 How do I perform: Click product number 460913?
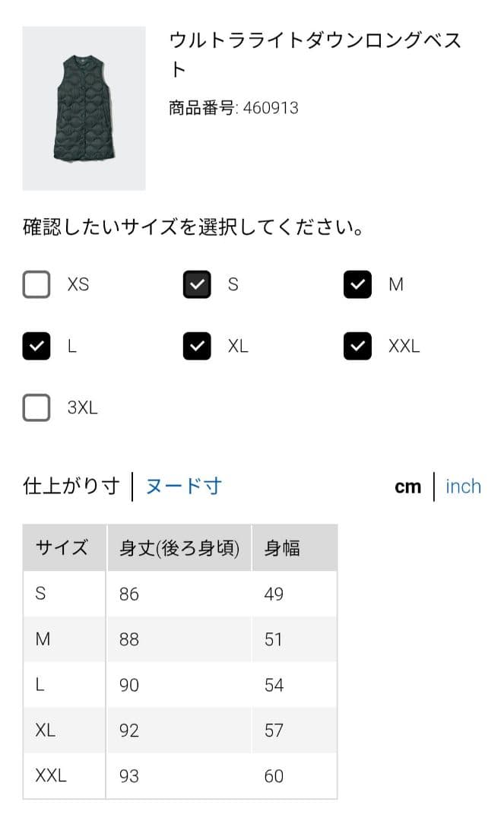coord(230,108)
